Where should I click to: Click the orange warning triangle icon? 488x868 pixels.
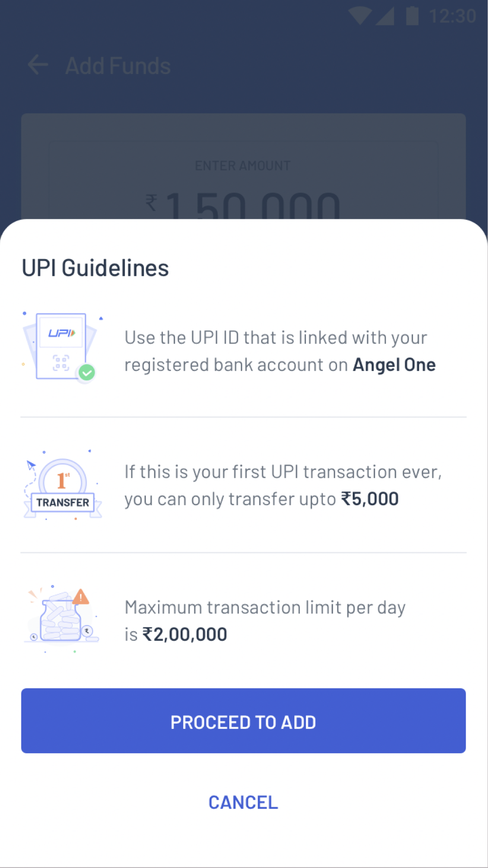coord(81,596)
